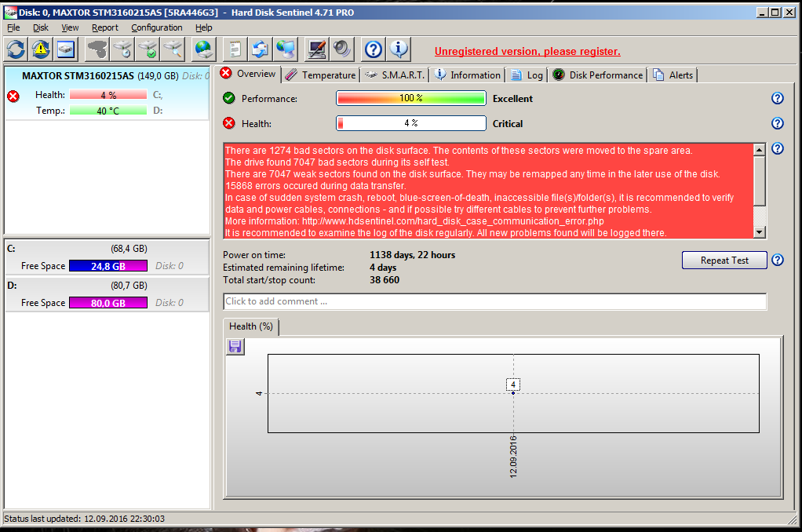This screenshot has height=532, width=802.
Task: Click the Refresh disk status toolbar icon
Action: [x=16, y=49]
